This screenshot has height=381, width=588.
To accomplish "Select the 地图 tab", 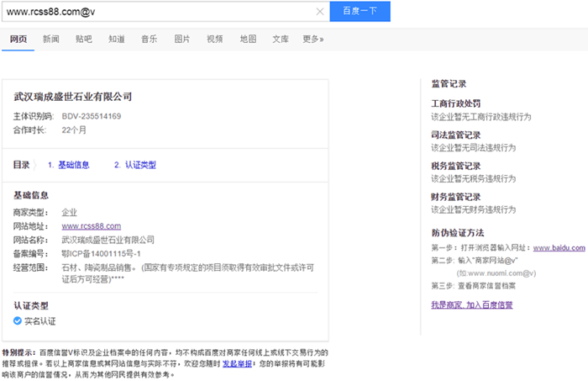I will tap(248, 39).
